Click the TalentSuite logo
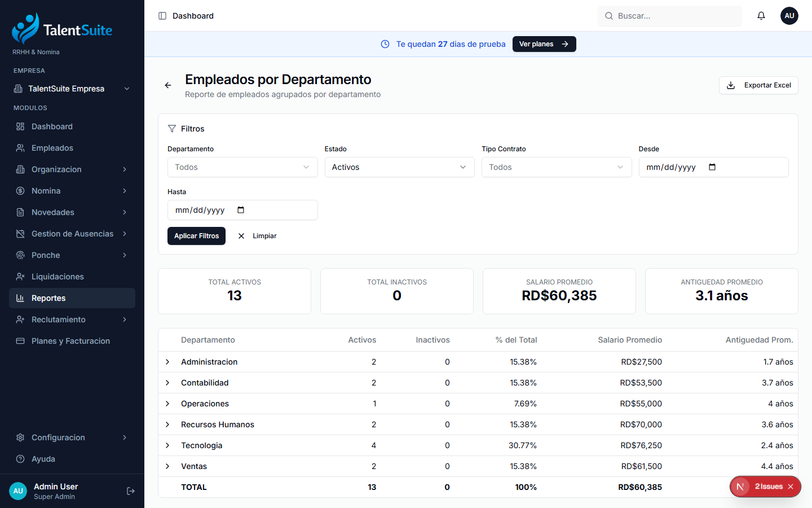 point(62,28)
